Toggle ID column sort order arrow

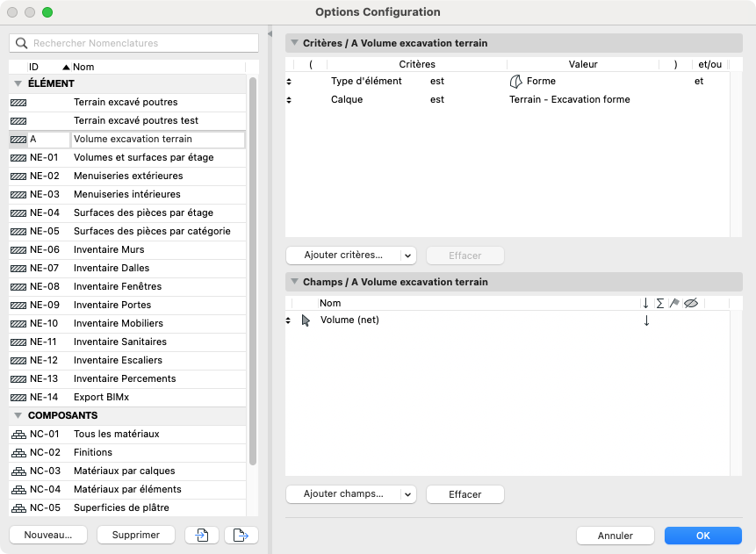point(67,67)
